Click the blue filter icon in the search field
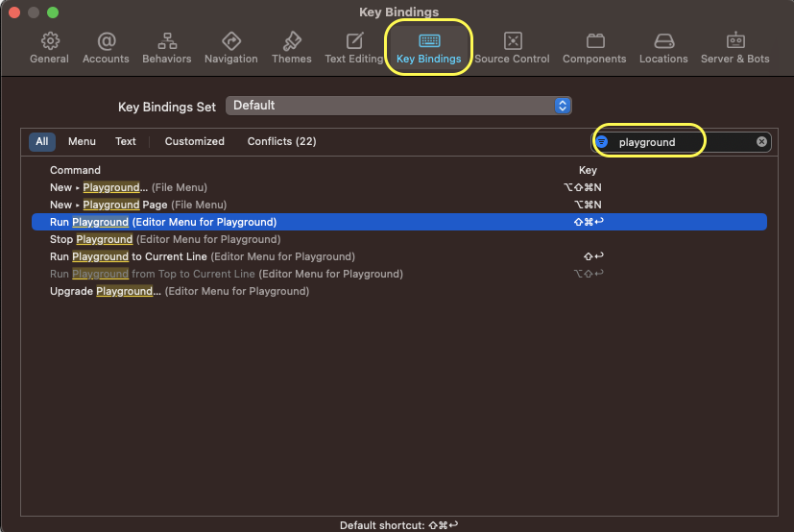The image size is (794, 532). pyautogui.click(x=602, y=142)
